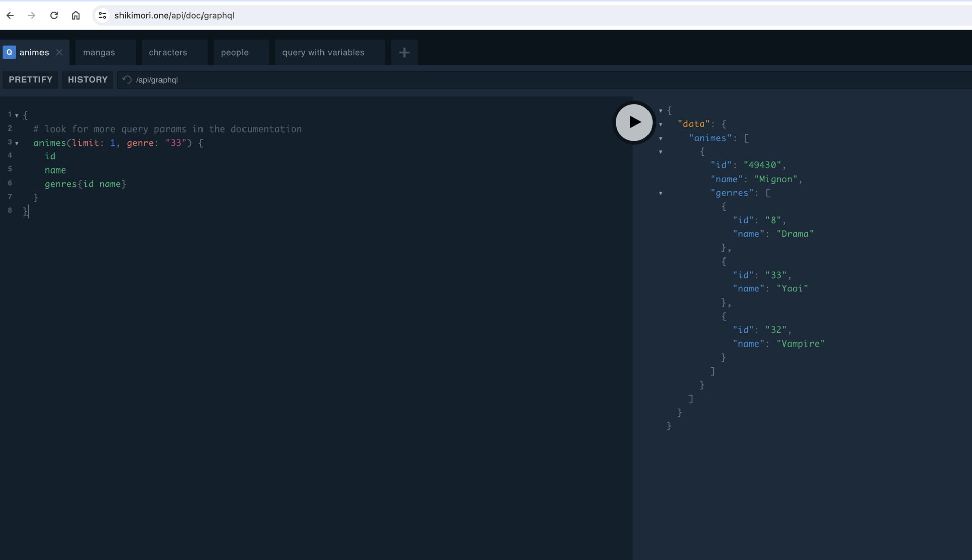Screen dimensions: 972x560
Task: Fold the animes query block on line 3
Action: click(x=17, y=143)
